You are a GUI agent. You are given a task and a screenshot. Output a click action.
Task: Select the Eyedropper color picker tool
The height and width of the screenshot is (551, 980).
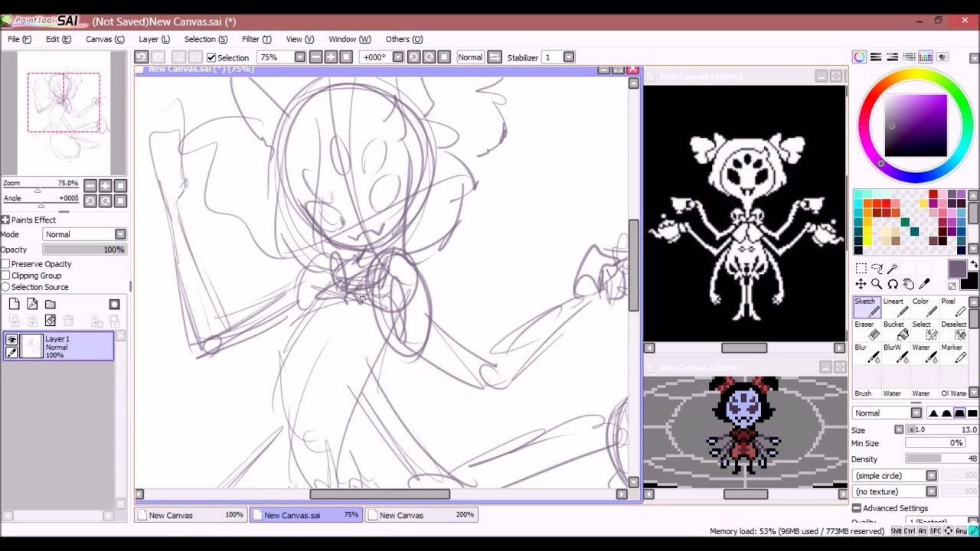click(925, 284)
